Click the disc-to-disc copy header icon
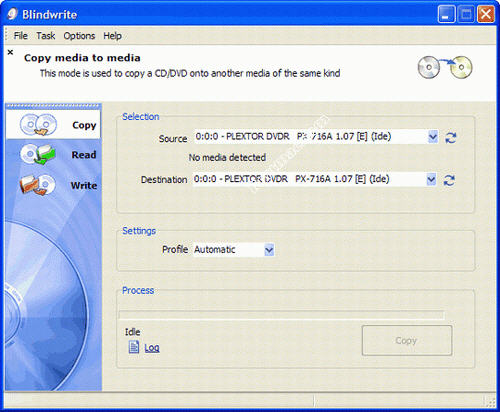This screenshot has width=500, height=412. 445,67
